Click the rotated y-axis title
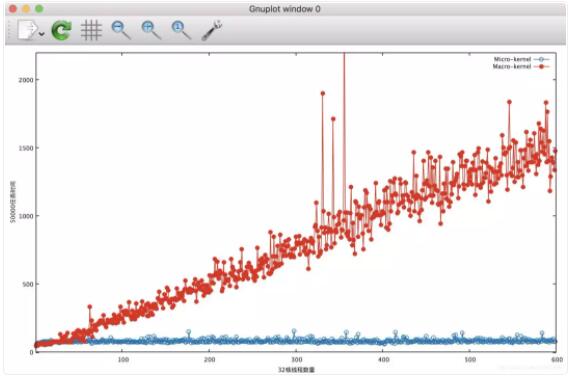Screen dimensions: 575x384 coord(13,202)
